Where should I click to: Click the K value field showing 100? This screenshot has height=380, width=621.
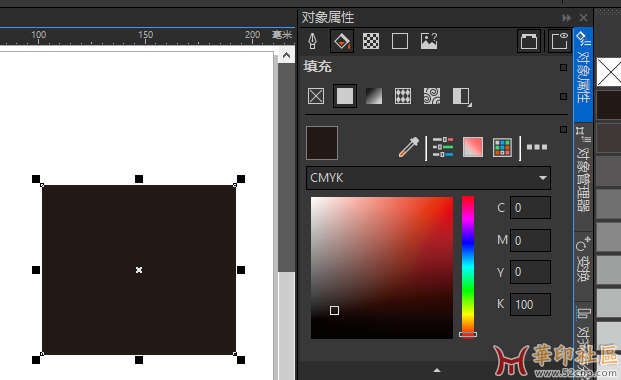click(x=530, y=304)
